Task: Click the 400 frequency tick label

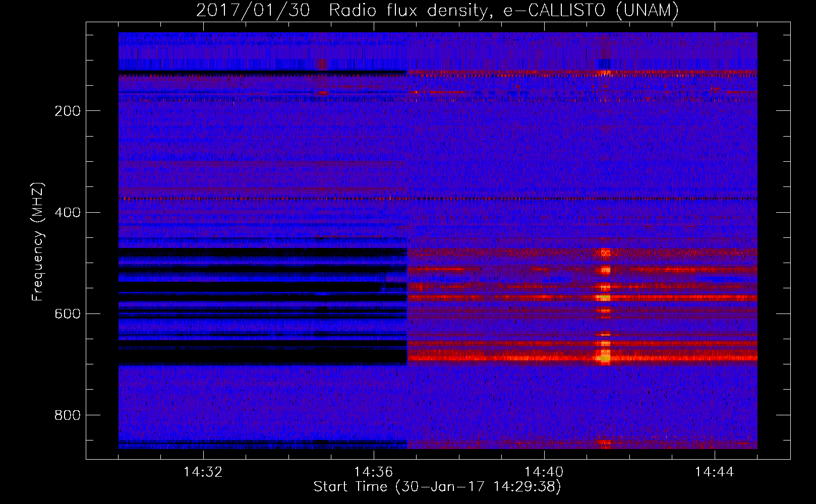Action: coord(68,212)
